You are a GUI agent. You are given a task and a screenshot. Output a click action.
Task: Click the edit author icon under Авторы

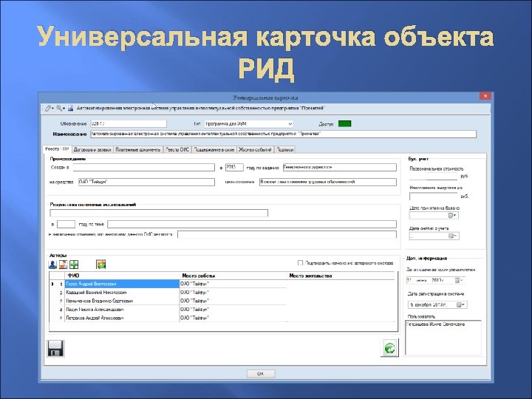coord(64,265)
